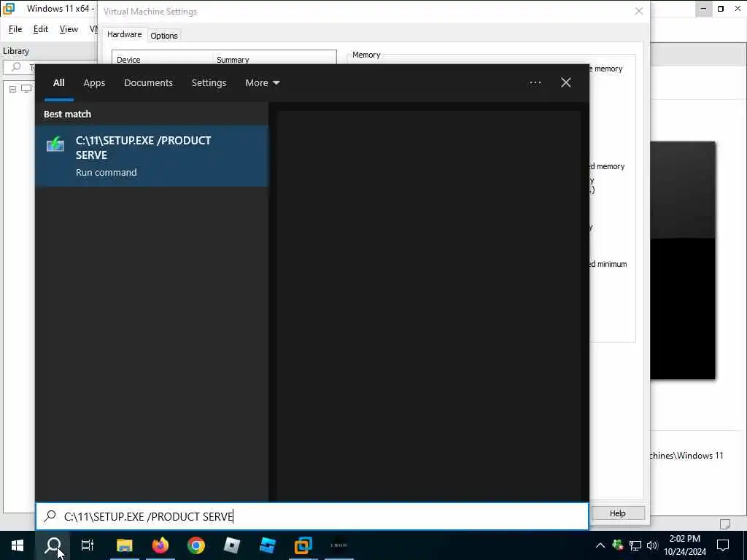Open the volume tray icon

652,545
